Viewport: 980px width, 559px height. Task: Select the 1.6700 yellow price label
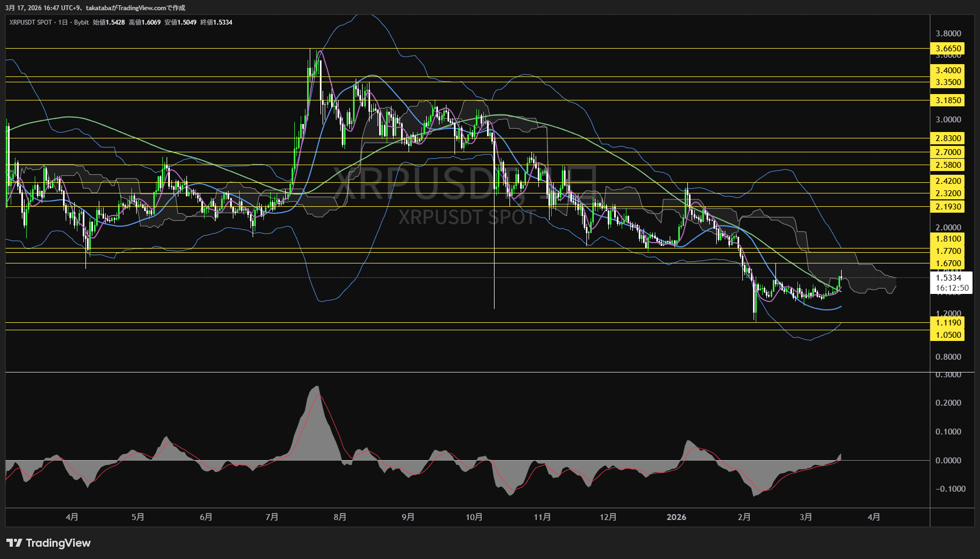[948, 263]
